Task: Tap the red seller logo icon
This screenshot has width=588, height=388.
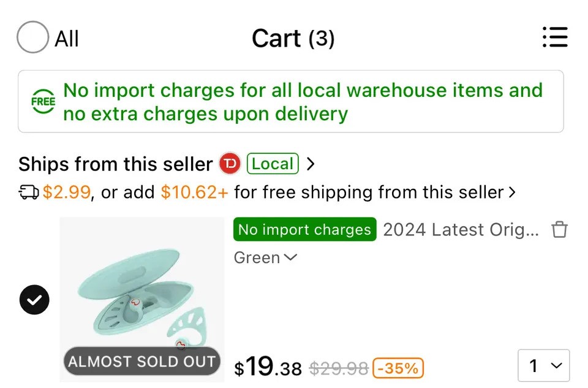Action: pos(230,164)
